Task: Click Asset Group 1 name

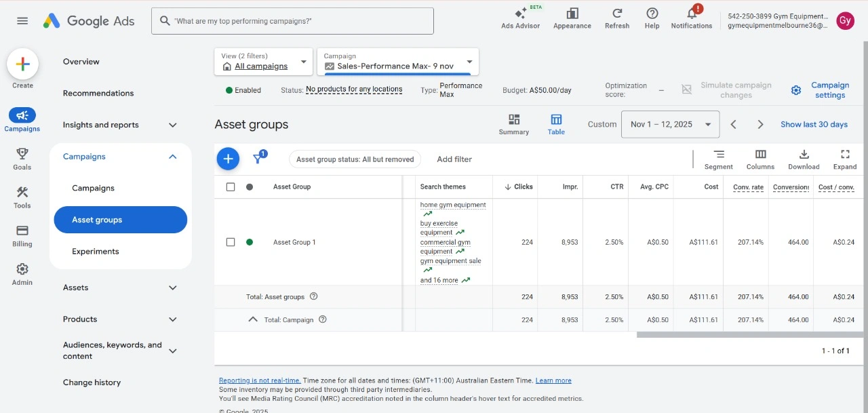Action: (294, 242)
